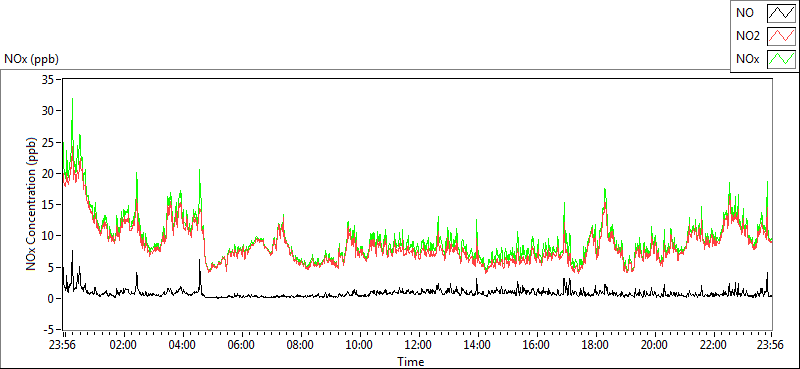Select the NOx legend label
The image size is (800, 369).
point(748,59)
